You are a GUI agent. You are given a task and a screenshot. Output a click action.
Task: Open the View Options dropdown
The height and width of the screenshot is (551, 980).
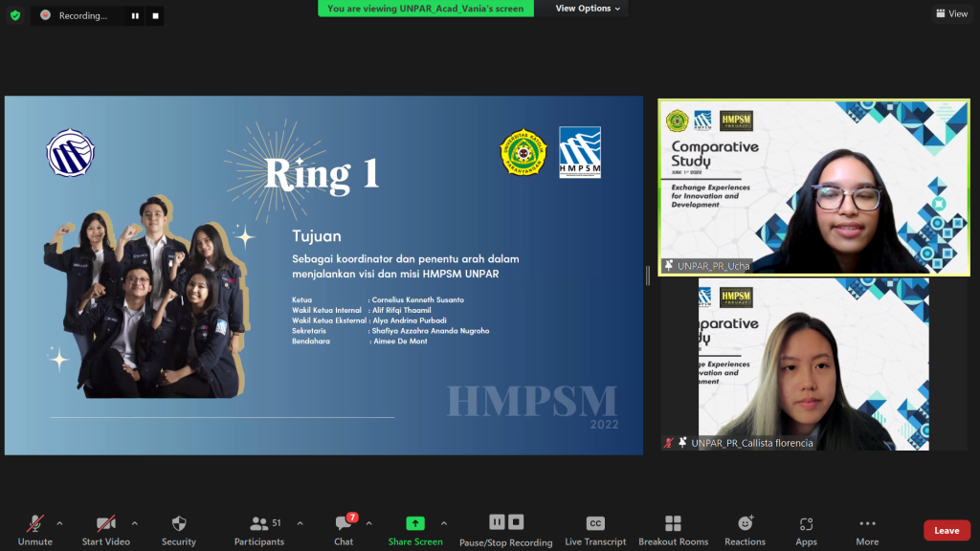coord(588,9)
